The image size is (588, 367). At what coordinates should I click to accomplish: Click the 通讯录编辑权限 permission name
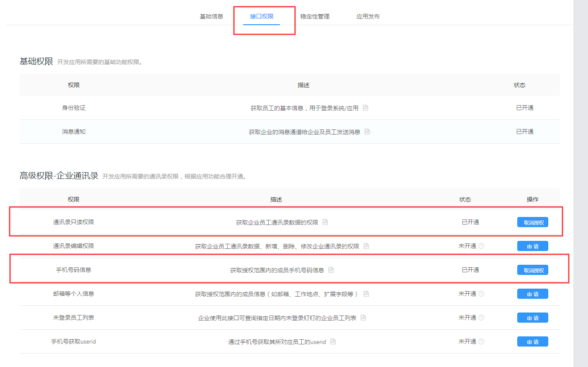click(74, 246)
